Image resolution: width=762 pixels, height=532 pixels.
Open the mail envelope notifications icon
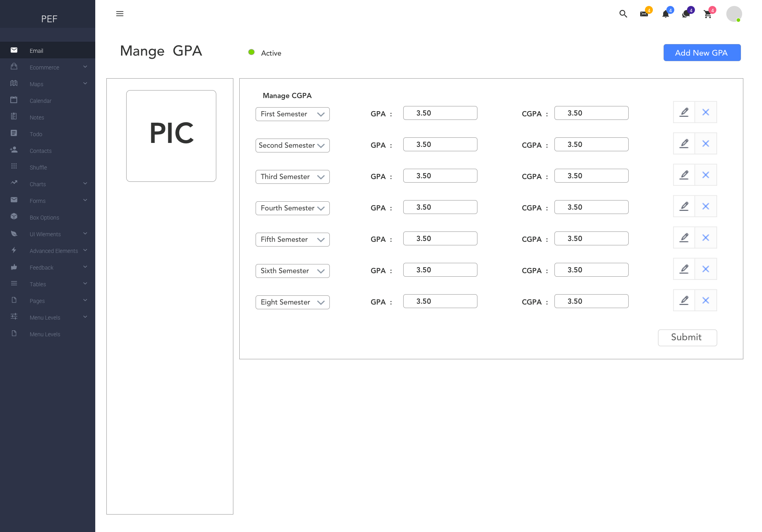644,14
